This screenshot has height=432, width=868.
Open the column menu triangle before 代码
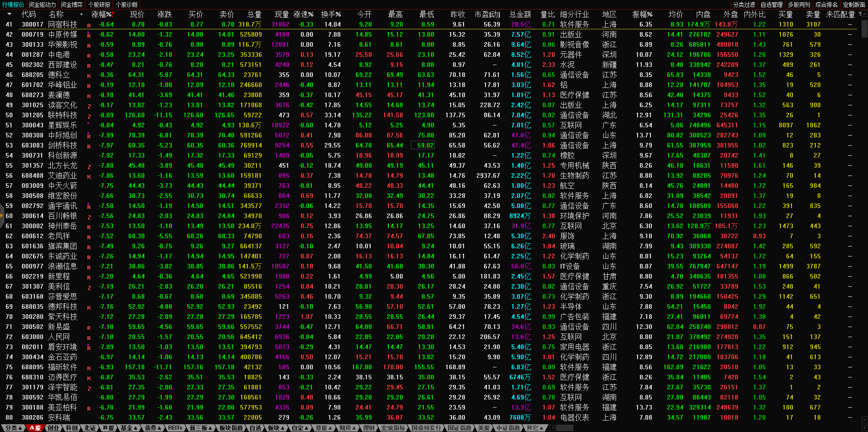(x=9, y=14)
